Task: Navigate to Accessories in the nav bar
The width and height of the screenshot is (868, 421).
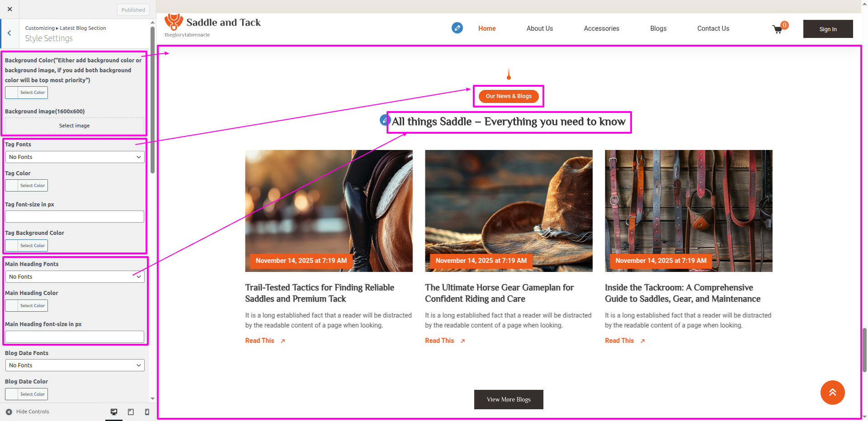Action: (x=601, y=28)
